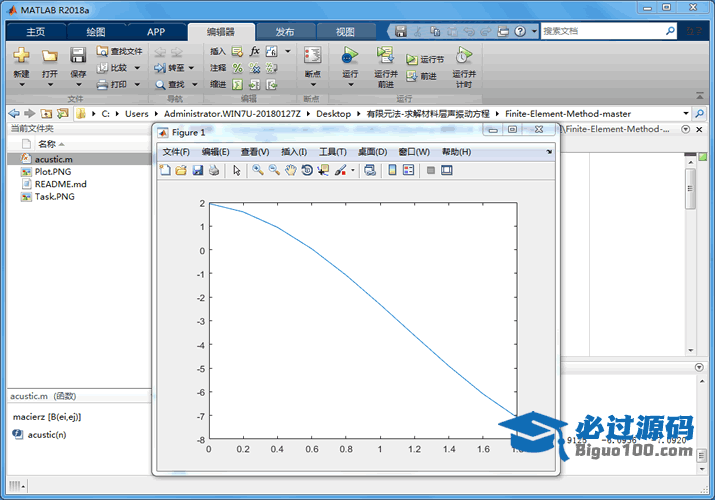
Task: Expand the Run (运行) dropdown arrow
Action: 350,85
